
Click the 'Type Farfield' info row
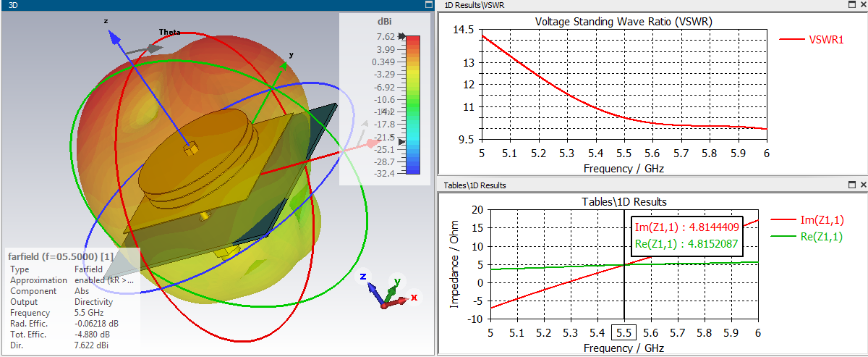(56, 269)
